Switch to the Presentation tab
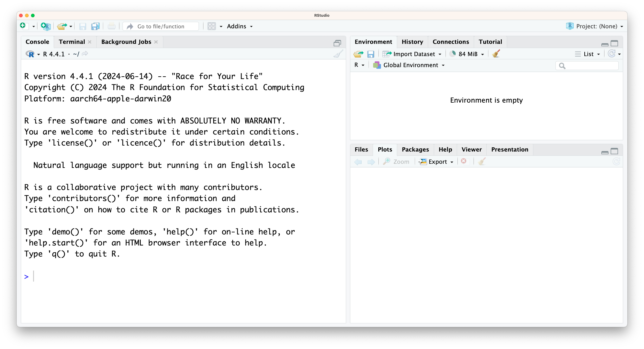Screen dimensions: 644x349 pos(510,149)
